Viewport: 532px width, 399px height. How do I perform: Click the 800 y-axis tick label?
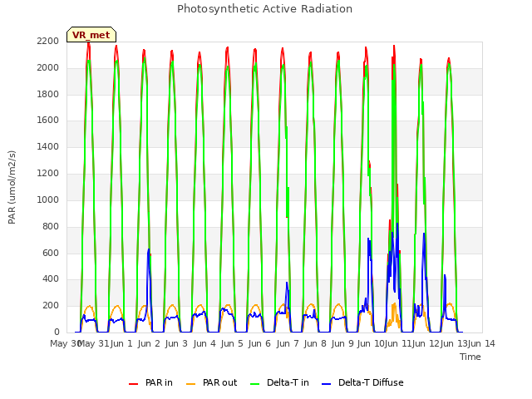(51, 226)
